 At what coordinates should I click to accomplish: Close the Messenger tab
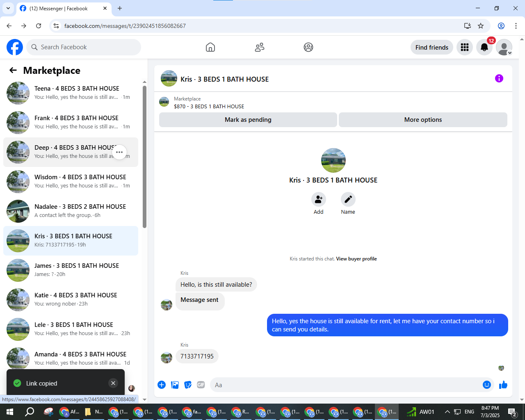click(105, 8)
